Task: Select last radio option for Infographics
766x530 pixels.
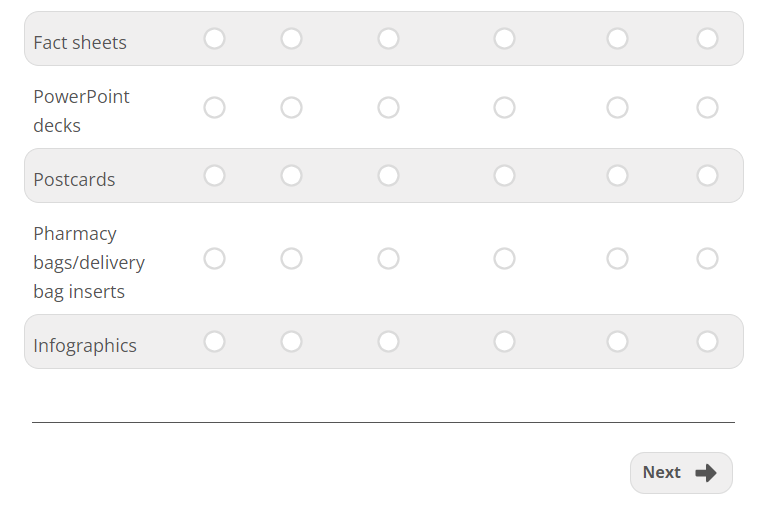Action: click(707, 341)
